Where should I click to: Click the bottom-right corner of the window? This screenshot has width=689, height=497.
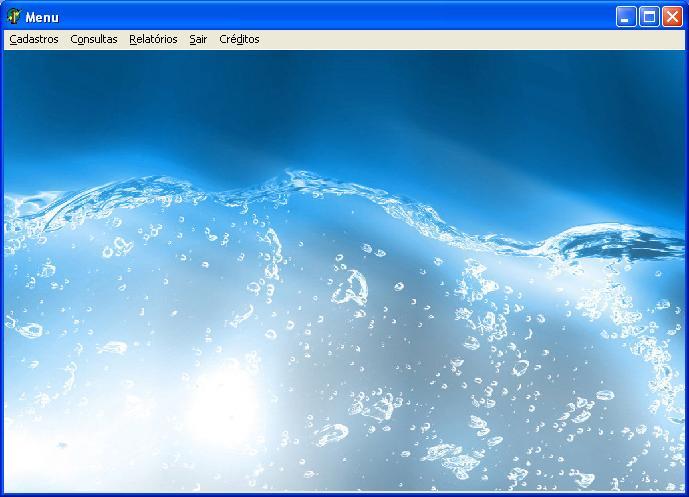coord(685,493)
